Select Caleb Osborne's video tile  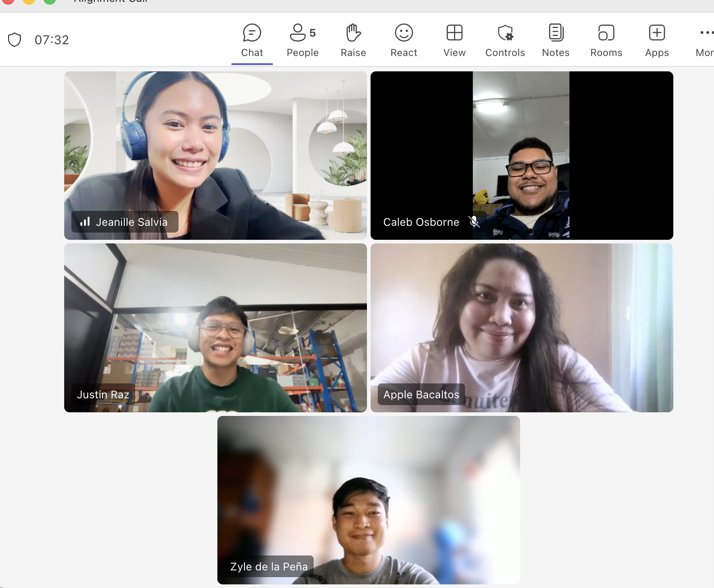(522, 155)
